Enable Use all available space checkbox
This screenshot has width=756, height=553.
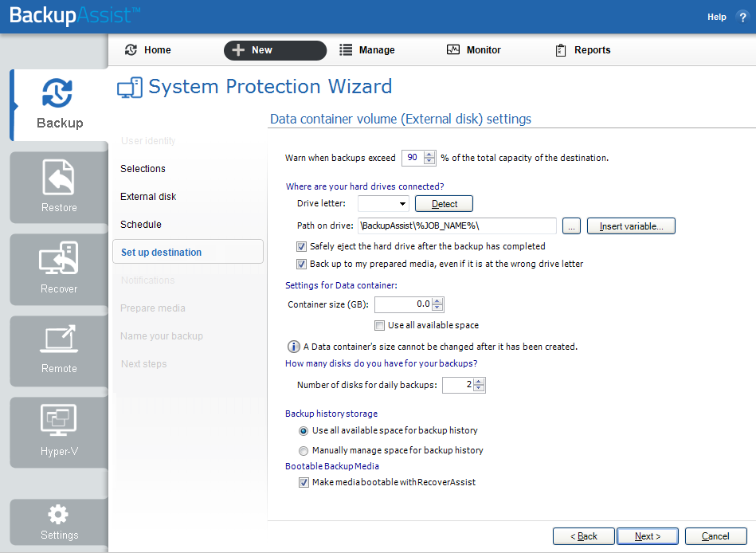pyautogui.click(x=379, y=325)
